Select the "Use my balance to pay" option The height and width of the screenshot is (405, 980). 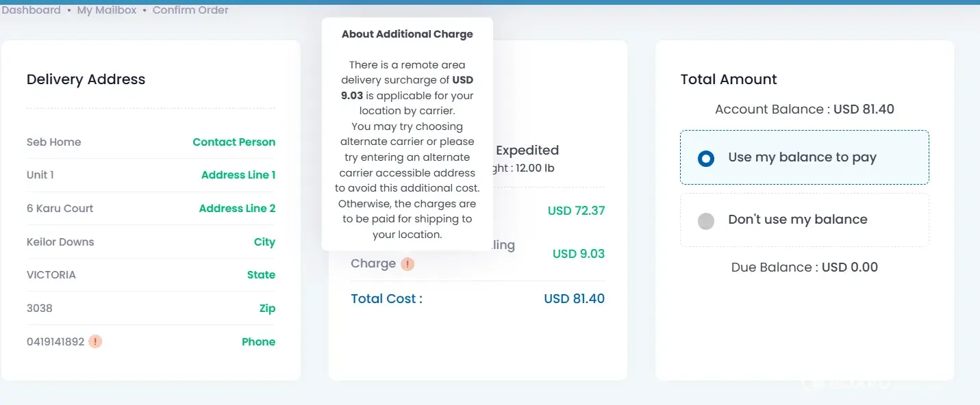point(706,158)
